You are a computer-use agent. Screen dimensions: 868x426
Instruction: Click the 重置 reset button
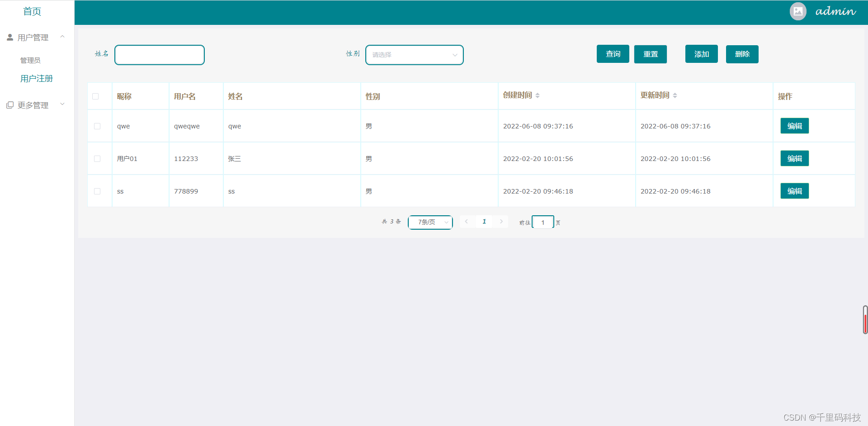[x=651, y=54]
